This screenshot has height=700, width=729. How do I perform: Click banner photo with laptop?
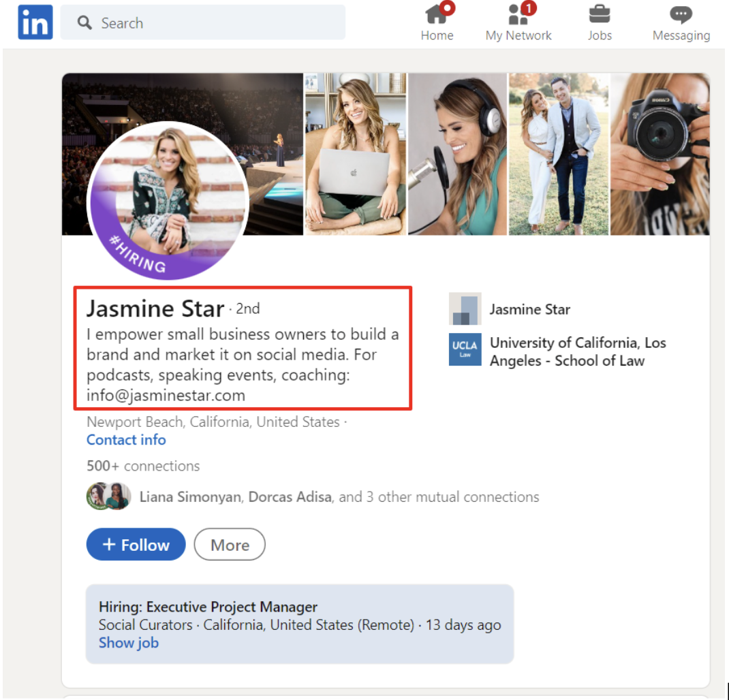point(355,154)
